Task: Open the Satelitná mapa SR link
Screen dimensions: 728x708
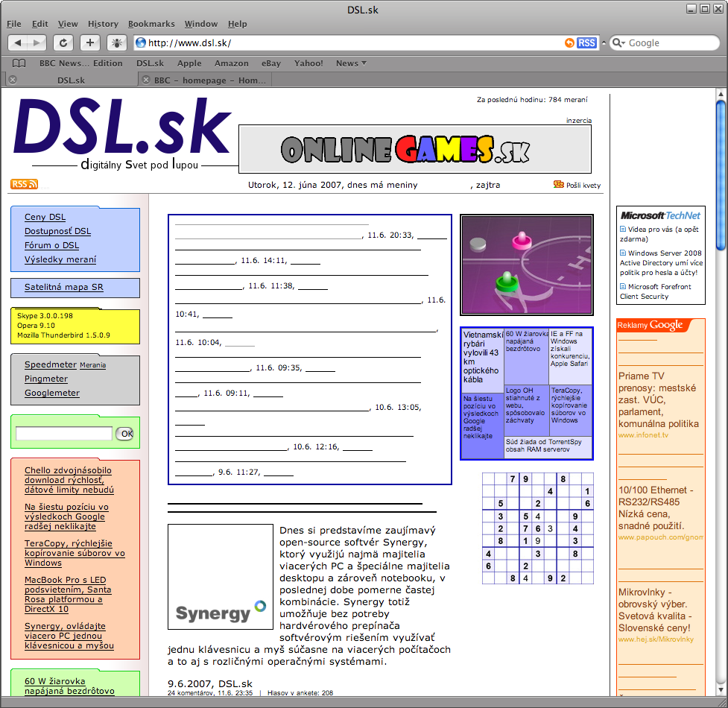Action: point(64,287)
